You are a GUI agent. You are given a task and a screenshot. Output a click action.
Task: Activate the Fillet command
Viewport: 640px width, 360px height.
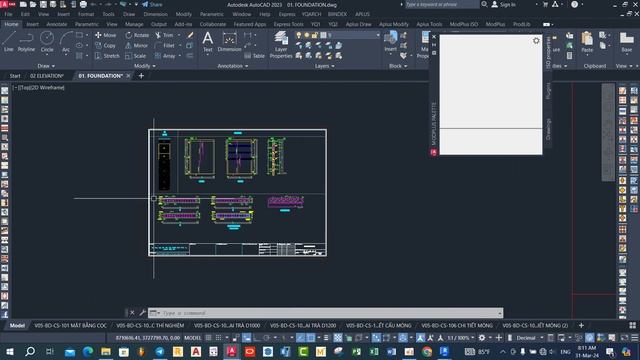pos(165,45)
